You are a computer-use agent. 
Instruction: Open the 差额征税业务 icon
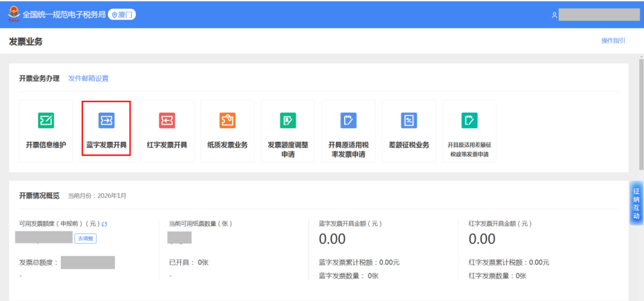[x=409, y=120]
